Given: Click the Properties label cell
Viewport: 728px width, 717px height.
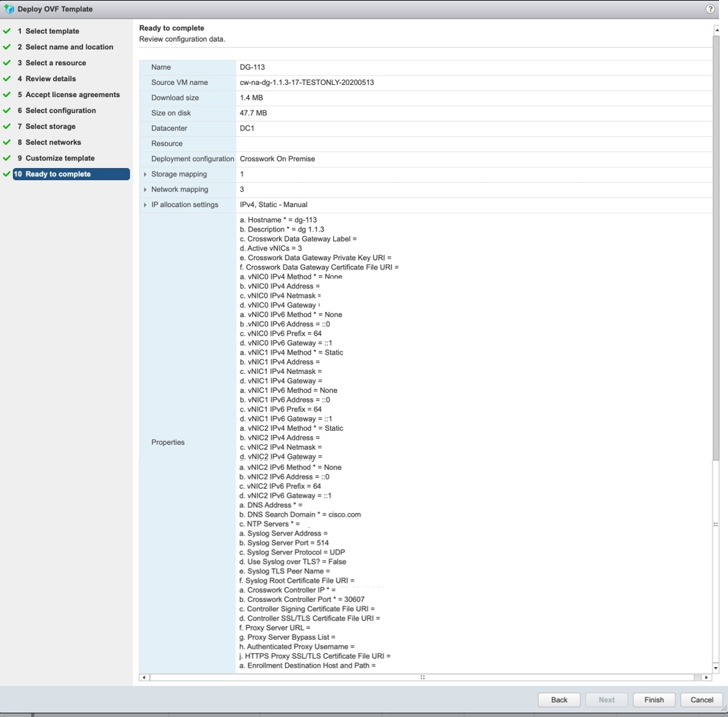Looking at the screenshot, I should tap(187, 442).
